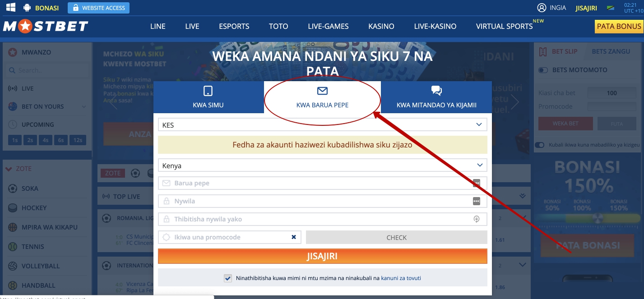This screenshot has width=644, height=299.
Task: Click the BONASI link in top bar
Action: point(47,8)
